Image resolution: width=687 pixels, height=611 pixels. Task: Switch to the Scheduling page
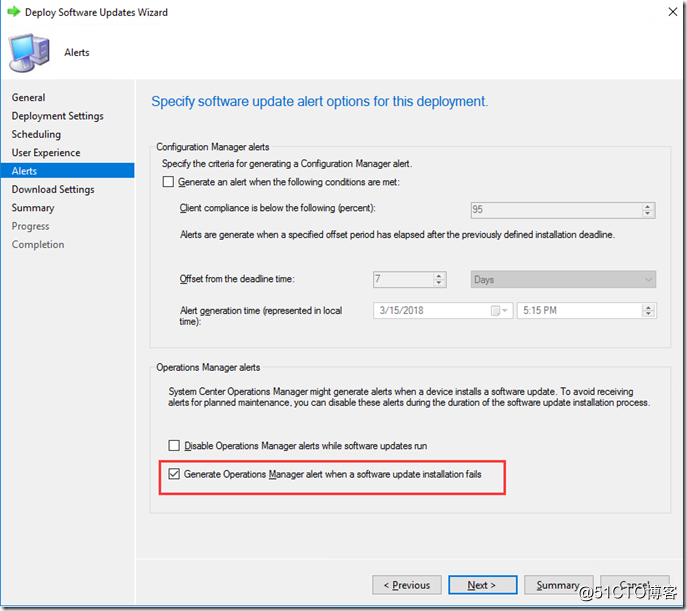(x=36, y=134)
